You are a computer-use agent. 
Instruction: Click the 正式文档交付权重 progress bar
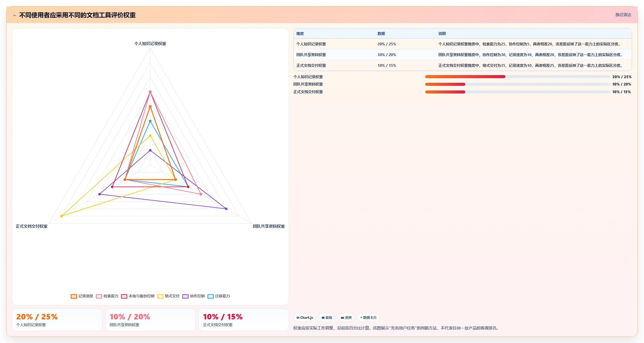(x=517, y=92)
